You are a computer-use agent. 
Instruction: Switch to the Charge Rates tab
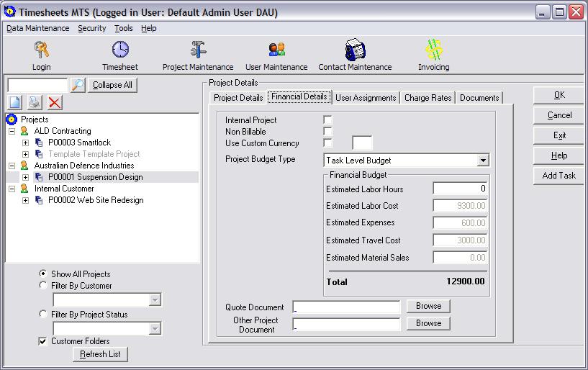click(x=428, y=98)
